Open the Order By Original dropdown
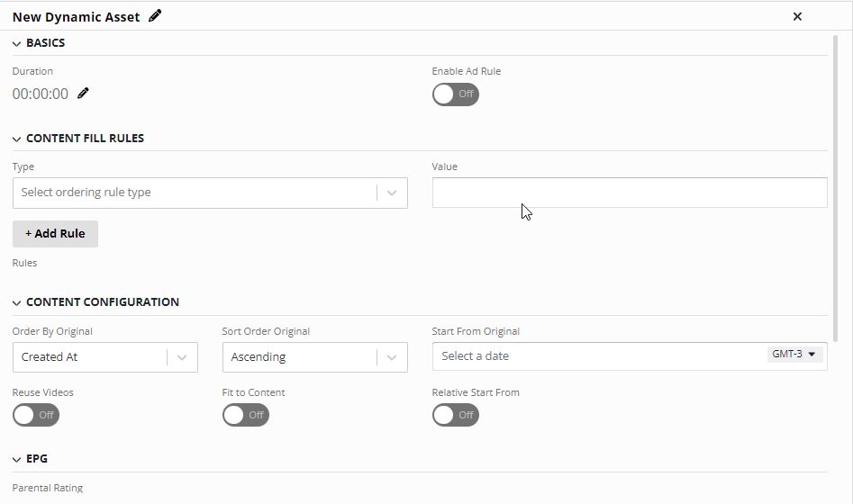This screenshot has height=504, width=853. coord(105,357)
